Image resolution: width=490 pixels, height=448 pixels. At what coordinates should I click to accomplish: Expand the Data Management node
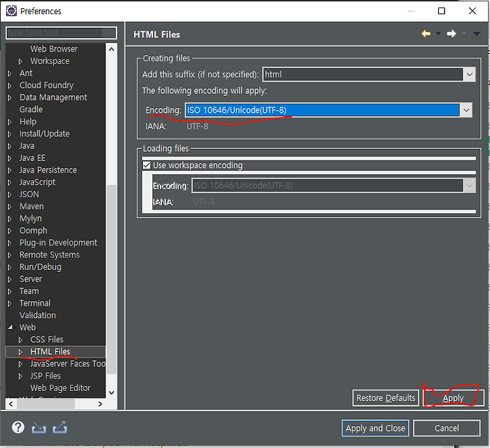tap(10, 98)
